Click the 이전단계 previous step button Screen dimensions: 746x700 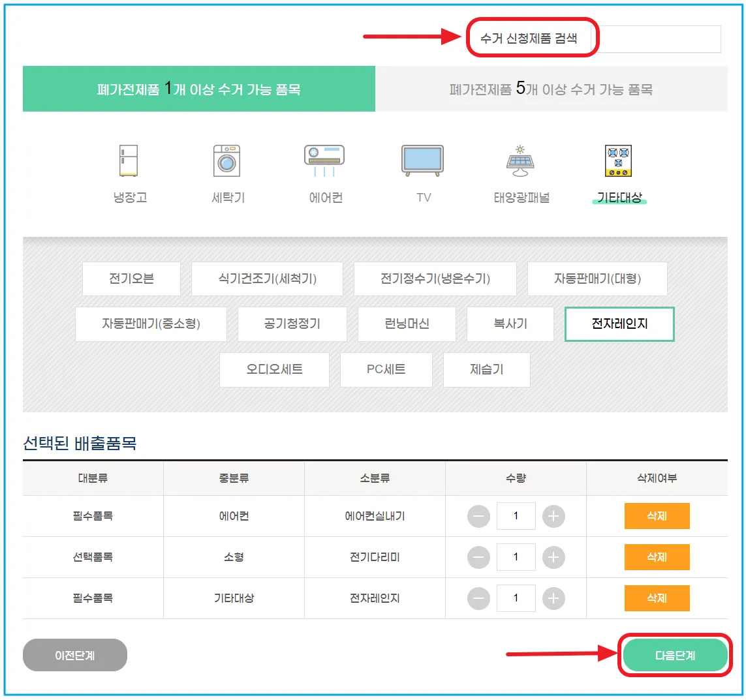[74, 655]
